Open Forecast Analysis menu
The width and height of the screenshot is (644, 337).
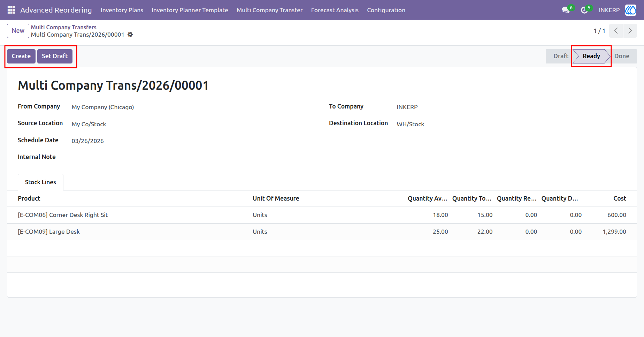click(335, 10)
